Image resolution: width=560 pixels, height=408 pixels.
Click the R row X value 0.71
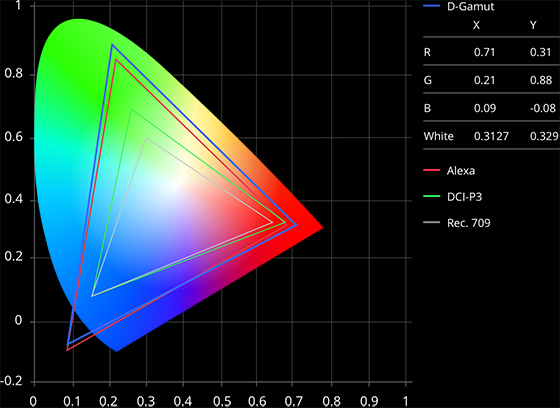coord(484,52)
